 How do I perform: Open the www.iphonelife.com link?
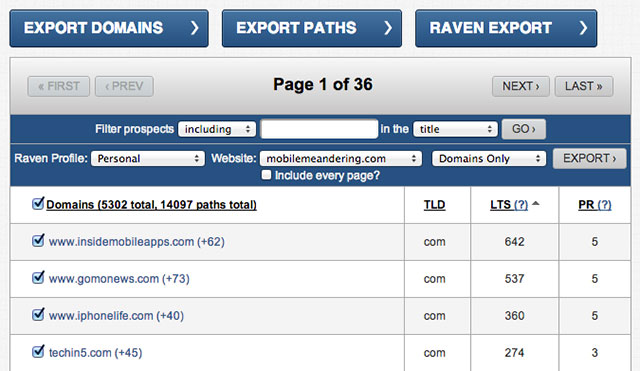click(101, 316)
